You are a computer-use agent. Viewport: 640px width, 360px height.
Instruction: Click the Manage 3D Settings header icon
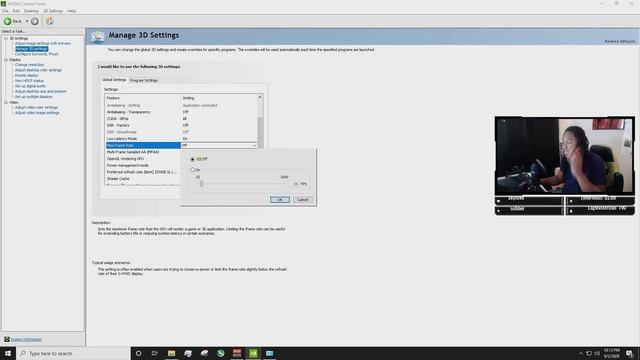pos(98,37)
